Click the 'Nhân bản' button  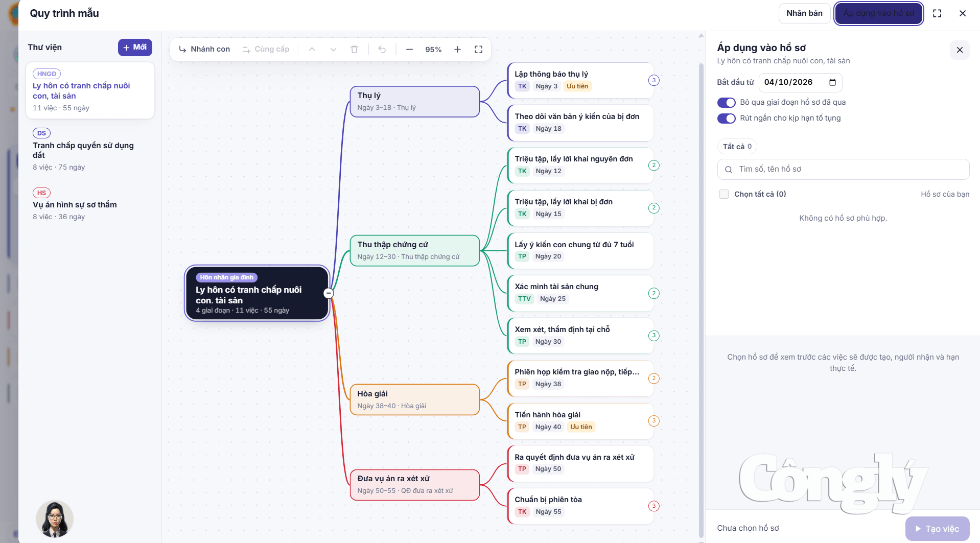tap(804, 13)
